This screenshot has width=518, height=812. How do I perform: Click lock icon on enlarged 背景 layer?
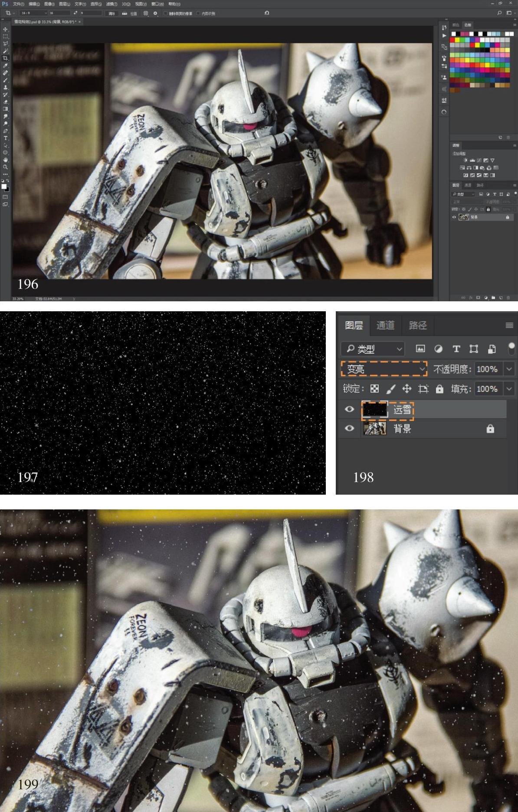point(490,429)
